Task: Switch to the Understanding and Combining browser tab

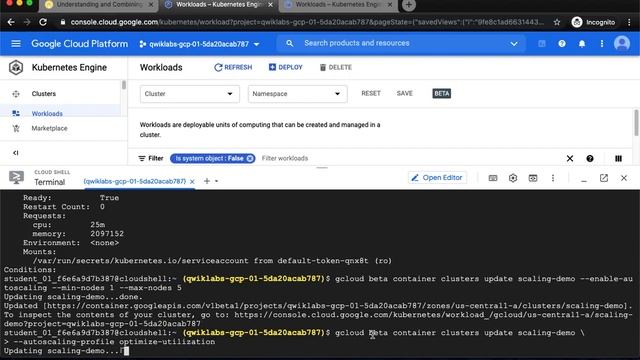Action: tap(99, 4)
